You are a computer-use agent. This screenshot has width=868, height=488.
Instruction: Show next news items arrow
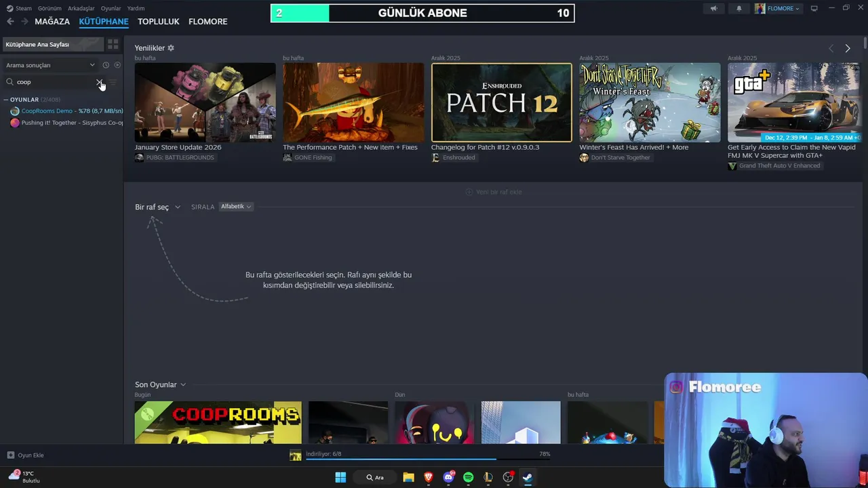[848, 48]
